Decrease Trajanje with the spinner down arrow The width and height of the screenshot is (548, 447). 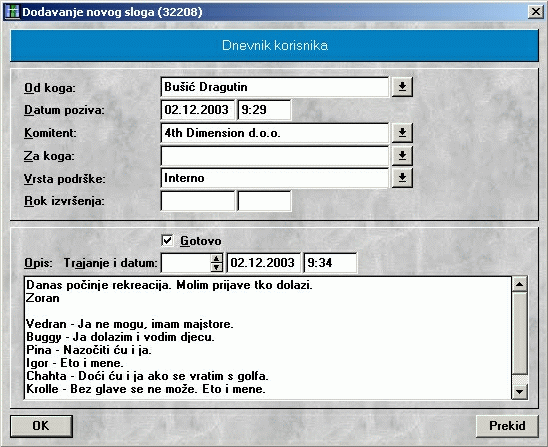tap(216, 267)
